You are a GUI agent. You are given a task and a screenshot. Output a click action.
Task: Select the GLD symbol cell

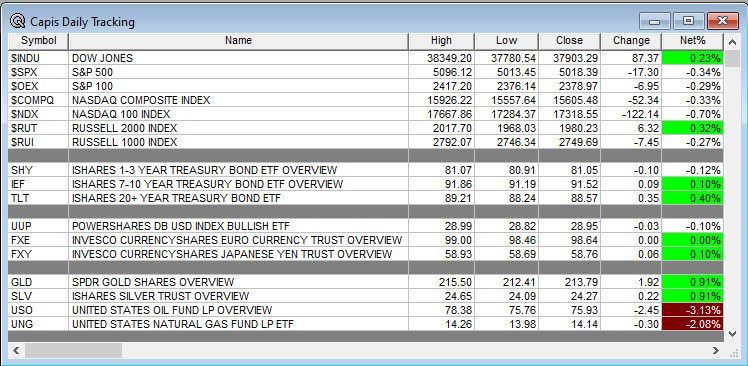point(39,282)
